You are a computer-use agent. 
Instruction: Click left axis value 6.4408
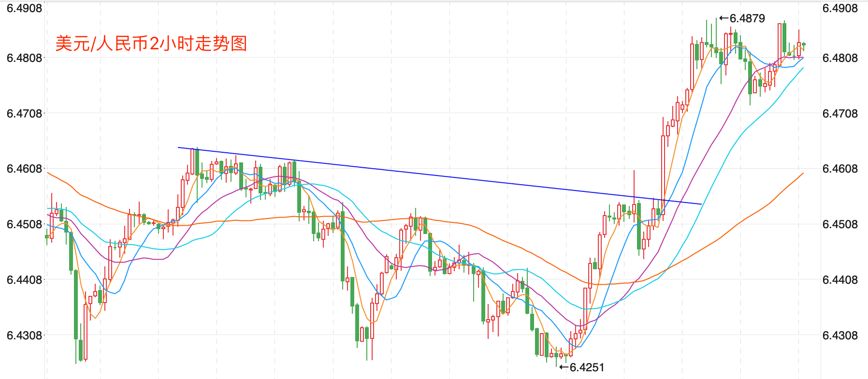(24, 280)
